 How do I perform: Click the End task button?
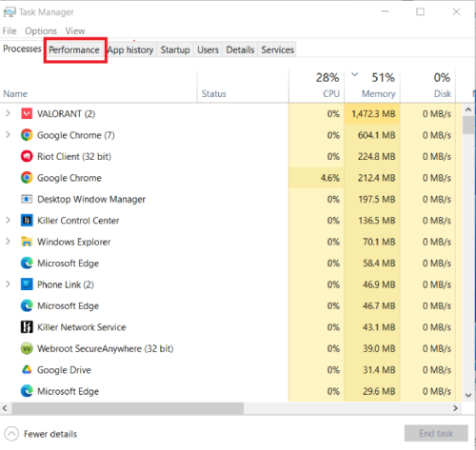click(x=436, y=433)
